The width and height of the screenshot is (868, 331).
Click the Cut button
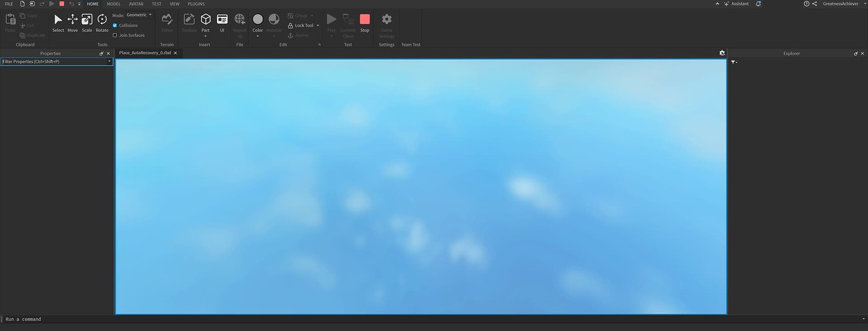point(27,25)
